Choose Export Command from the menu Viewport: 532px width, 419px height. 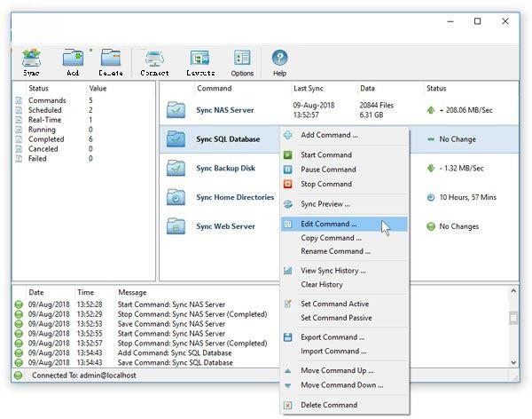(332, 337)
